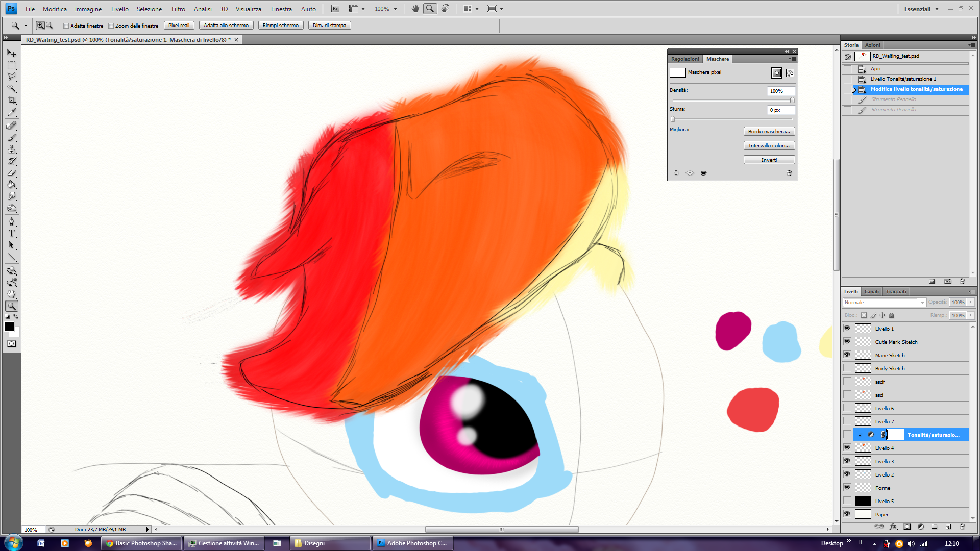The width and height of the screenshot is (980, 551).
Task: Select the Brush tool
Action: coord(12,138)
